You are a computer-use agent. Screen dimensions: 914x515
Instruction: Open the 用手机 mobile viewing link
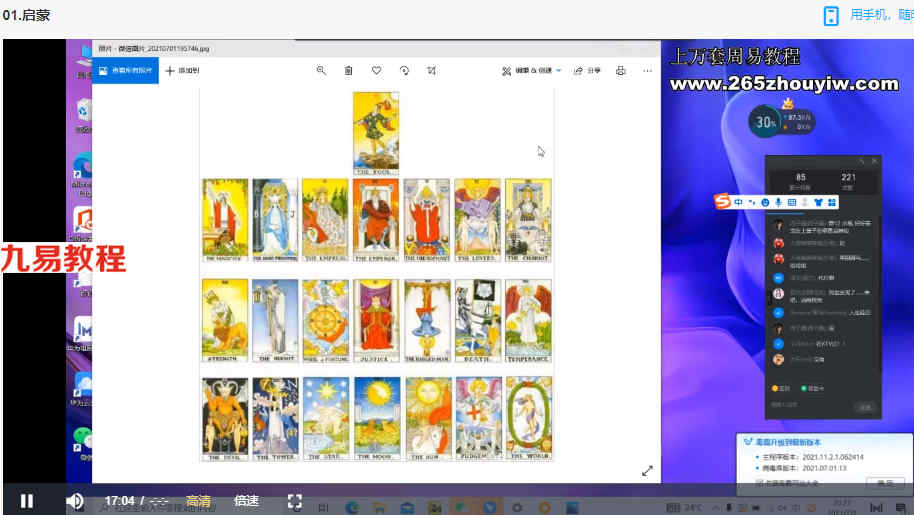click(x=869, y=15)
